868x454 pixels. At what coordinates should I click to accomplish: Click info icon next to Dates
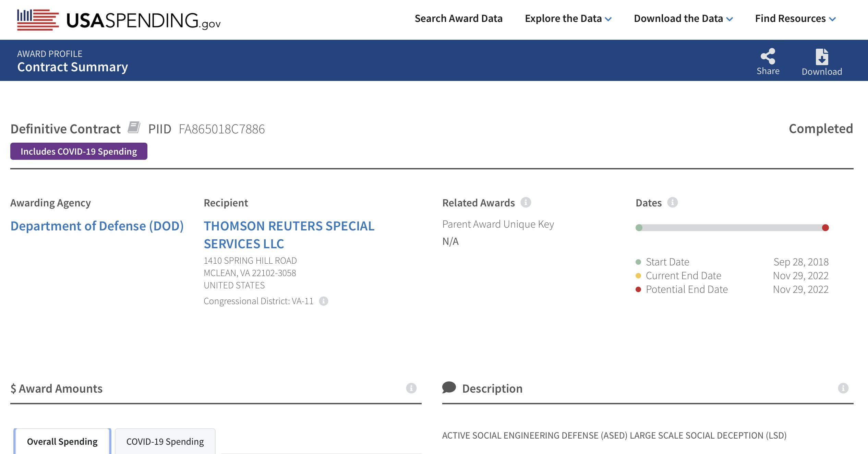[x=672, y=202]
